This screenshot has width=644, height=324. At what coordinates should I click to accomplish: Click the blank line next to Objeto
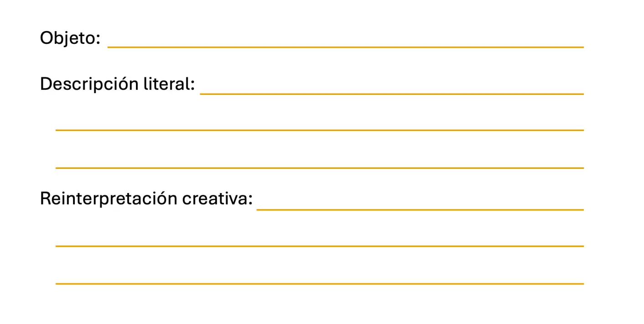(345, 46)
